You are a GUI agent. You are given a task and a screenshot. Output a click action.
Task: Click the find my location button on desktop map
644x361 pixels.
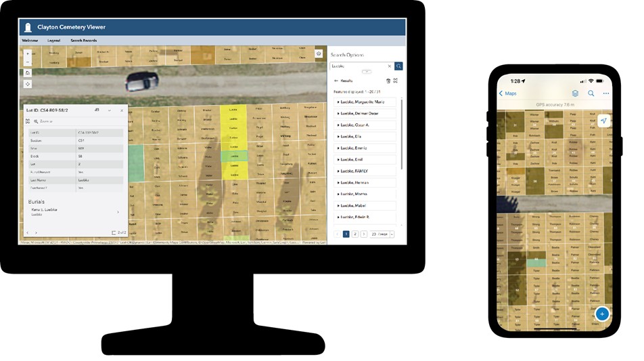pos(27,84)
